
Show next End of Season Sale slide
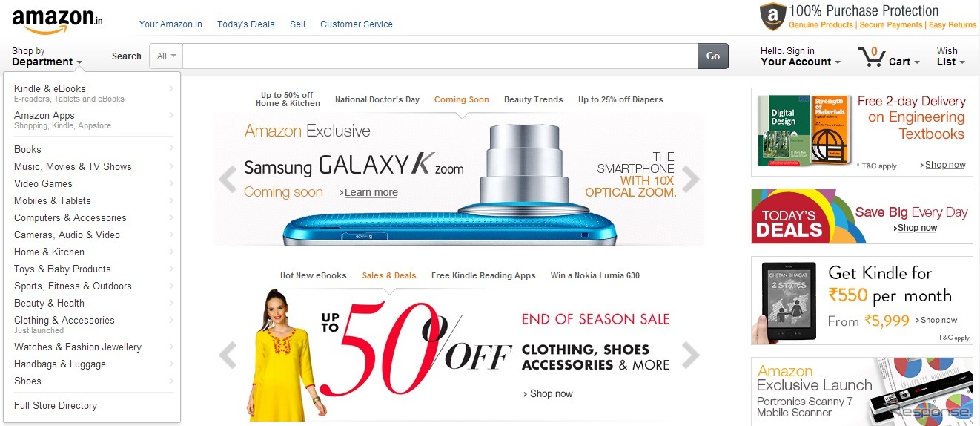690,355
